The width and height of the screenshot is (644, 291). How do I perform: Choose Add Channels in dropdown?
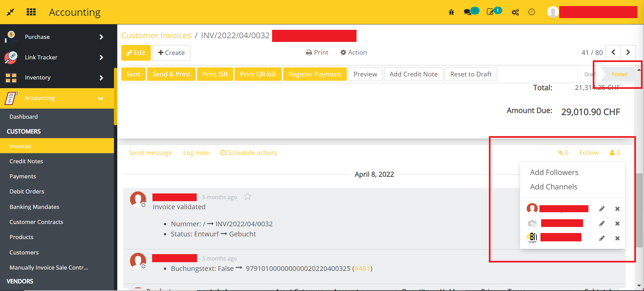click(x=554, y=187)
